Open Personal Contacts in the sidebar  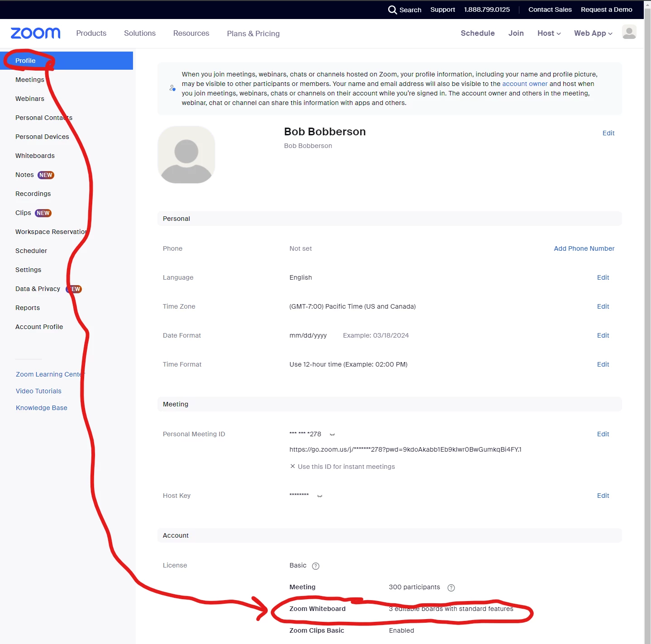[44, 118]
